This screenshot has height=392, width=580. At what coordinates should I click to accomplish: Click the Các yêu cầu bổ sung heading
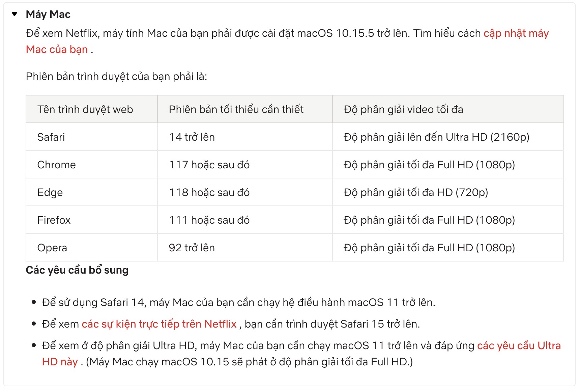point(77,270)
